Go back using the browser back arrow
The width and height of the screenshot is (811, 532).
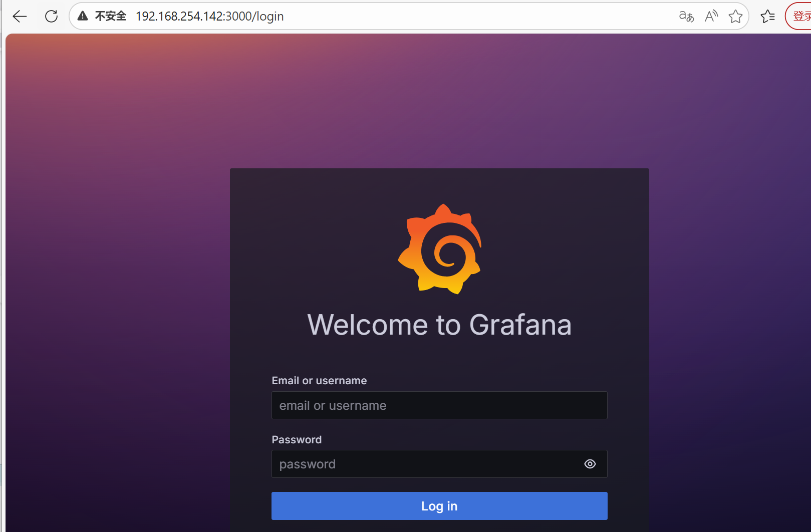click(20, 17)
